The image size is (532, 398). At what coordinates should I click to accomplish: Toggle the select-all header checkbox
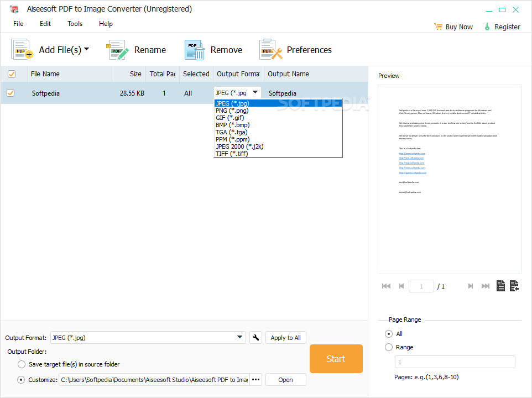tap(12, 74)
